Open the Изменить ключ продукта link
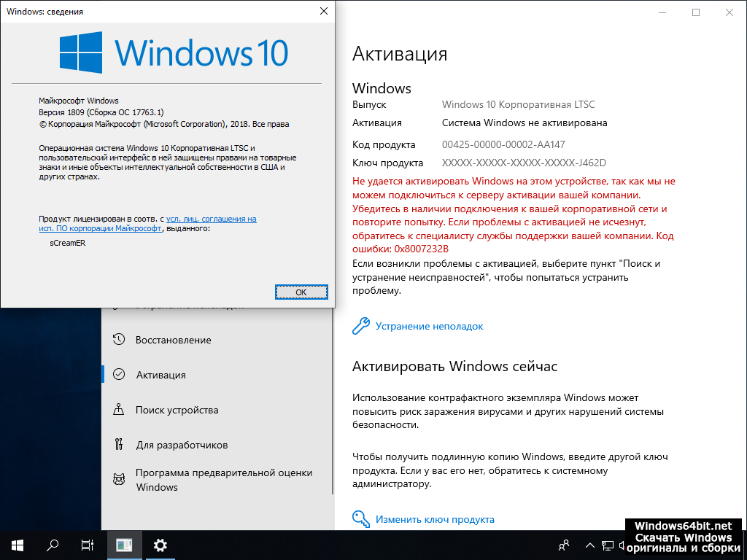 coord(435,519)
